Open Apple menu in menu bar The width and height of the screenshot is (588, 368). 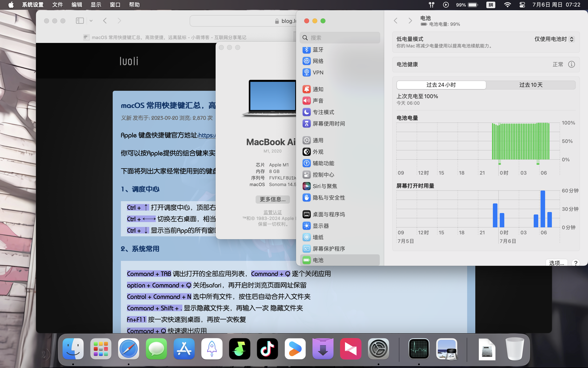click(11, 5)
